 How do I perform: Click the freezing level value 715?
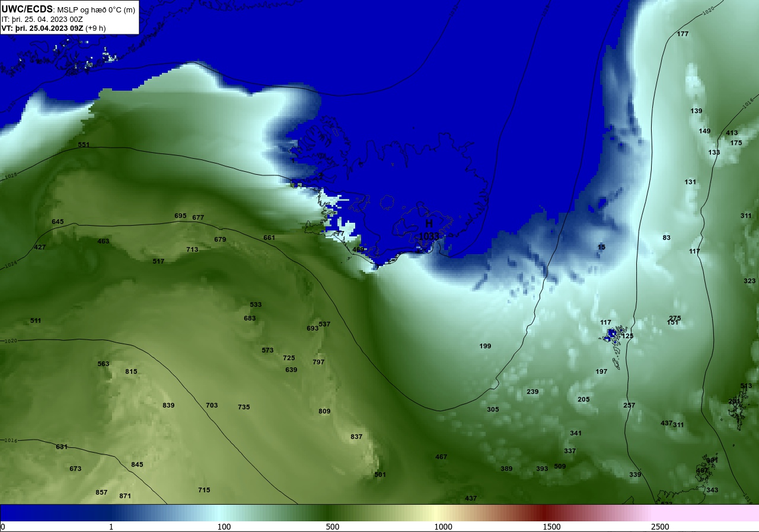pyautogui.click(x=204, y=490)
